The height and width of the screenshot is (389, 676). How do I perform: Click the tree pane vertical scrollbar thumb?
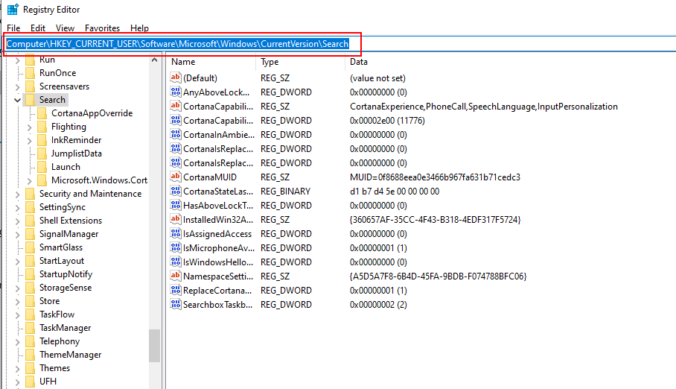(154, 345)
